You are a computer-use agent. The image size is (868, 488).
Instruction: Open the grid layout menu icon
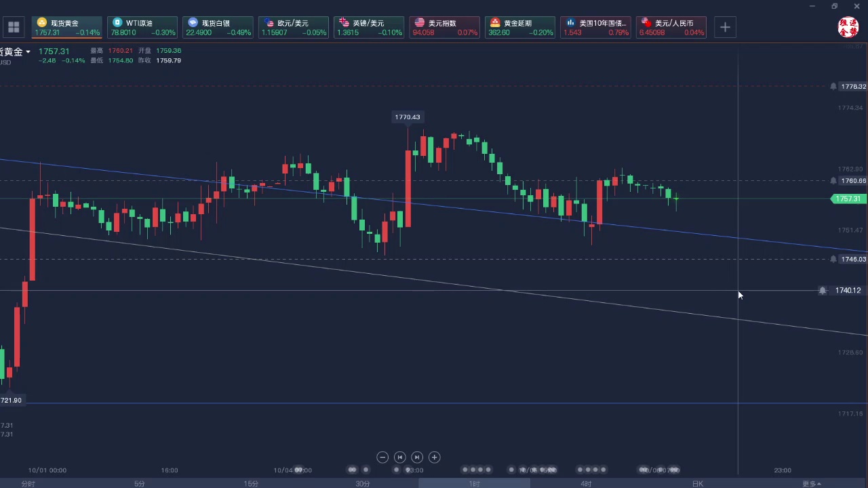[14, 28]
